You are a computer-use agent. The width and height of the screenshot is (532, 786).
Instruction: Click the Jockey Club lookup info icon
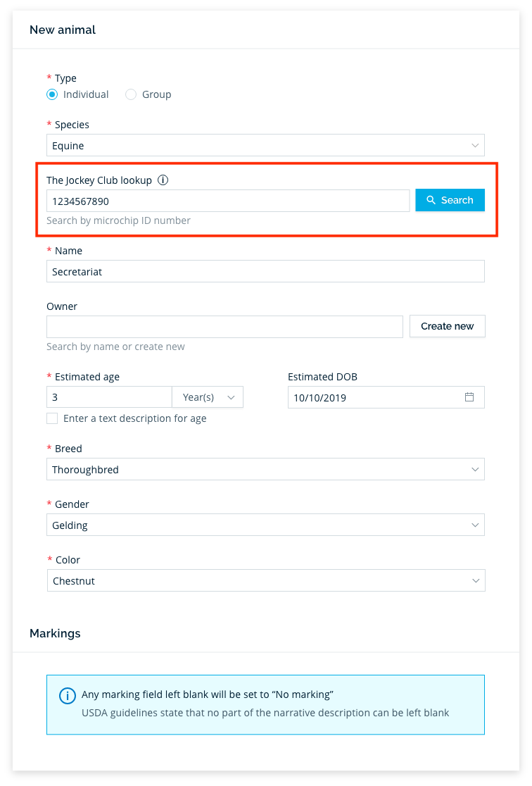pos(163,180)
